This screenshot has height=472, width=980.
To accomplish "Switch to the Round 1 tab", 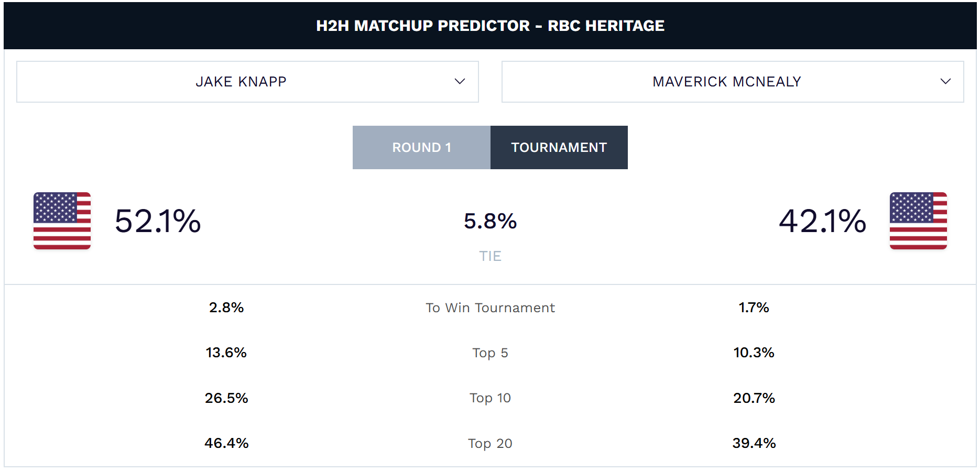I will coord(421,148).
